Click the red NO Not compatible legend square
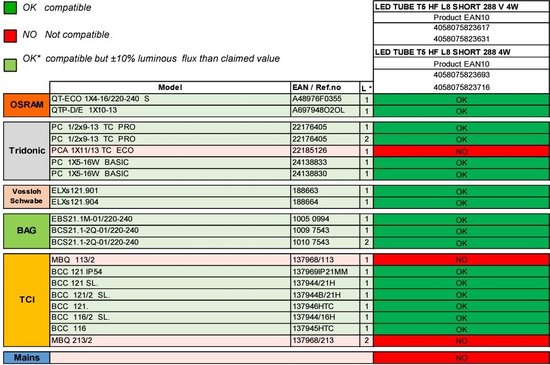Screen dimensions: 550x365 [x=10, y=36]
